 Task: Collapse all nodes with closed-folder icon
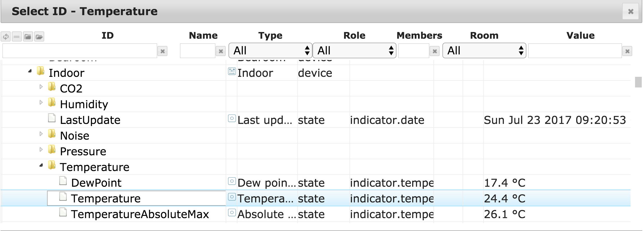pyautogui.click(x=28, y=36)
